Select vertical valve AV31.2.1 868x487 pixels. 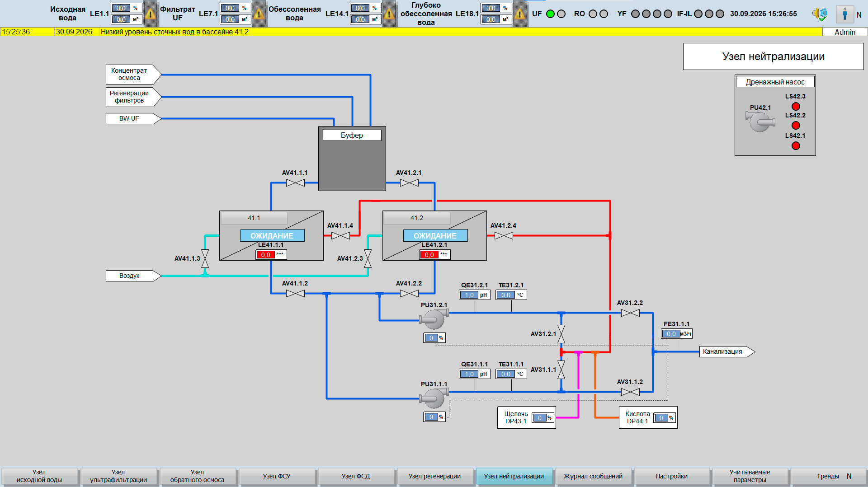561,334
